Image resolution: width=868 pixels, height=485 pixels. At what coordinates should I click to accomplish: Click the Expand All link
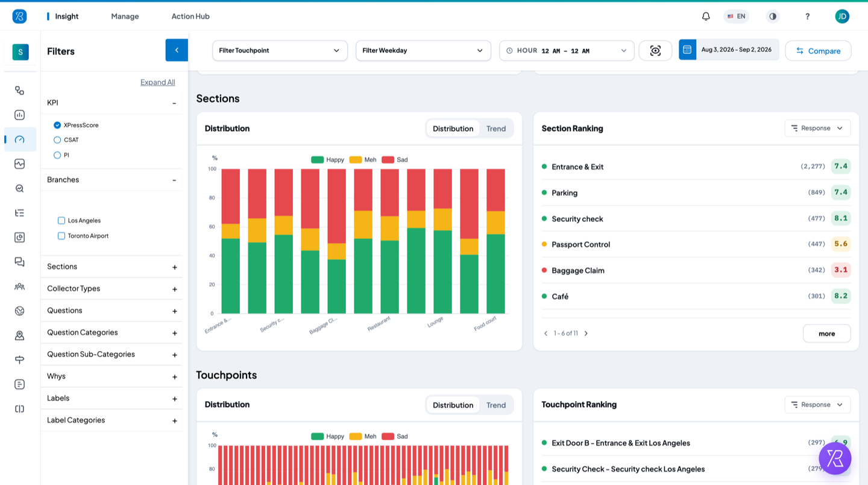[158, 82]
